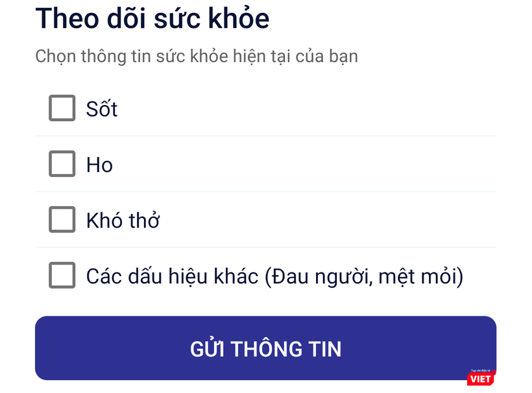This screenshot has height=393, width=532.
Task: Tap the Khó thở text label
Action: (123, 221)
